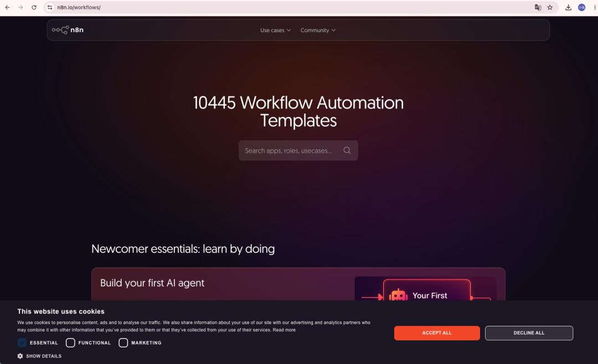The image size is (598, 364).
Task: Expand the Community dropdown
Action: (x=318, y=30)
